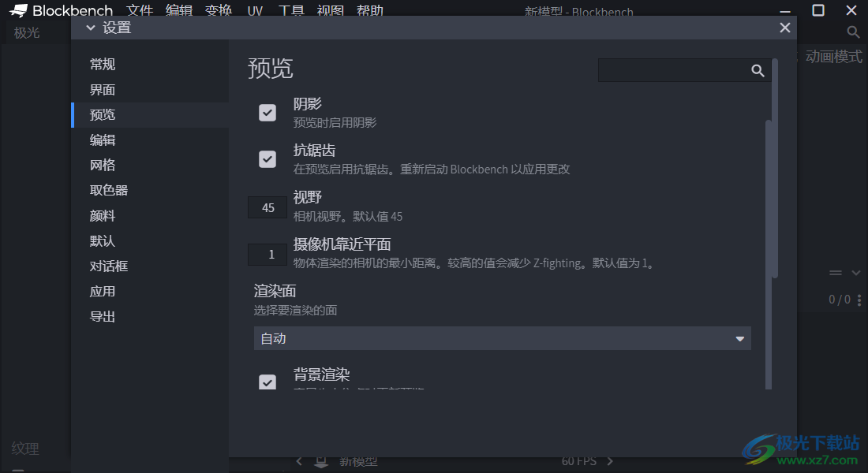
Task: Select the 取色器 settings category
Action: 150,190
